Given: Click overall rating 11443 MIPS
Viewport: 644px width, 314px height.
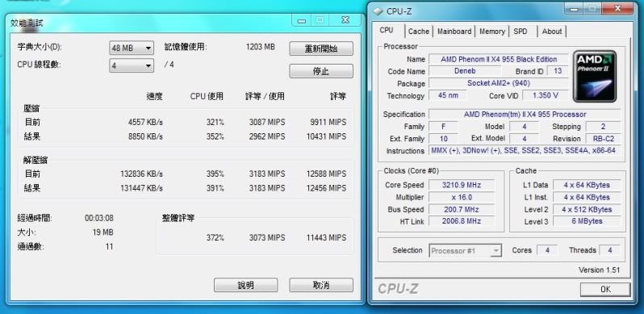Looking at the screenshot, I should (x=326, y=237).
